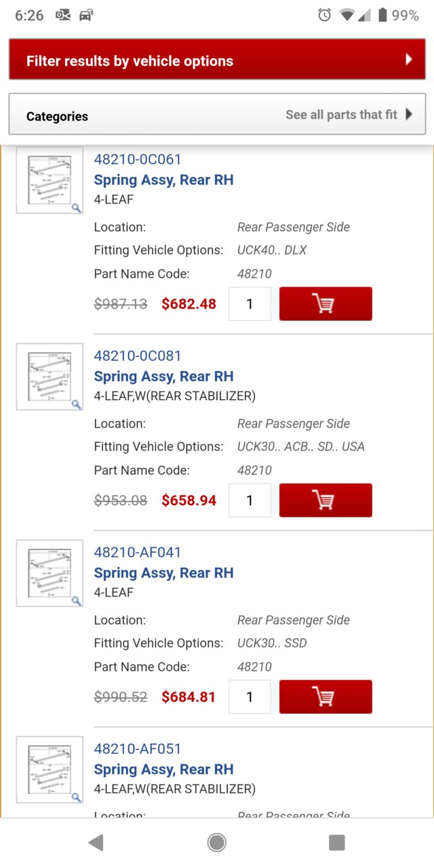Zoom magnifier on 48210-0C081 diagram thumbnail
The height and width of the screenshot is (868, 434).
click(76, 404)
